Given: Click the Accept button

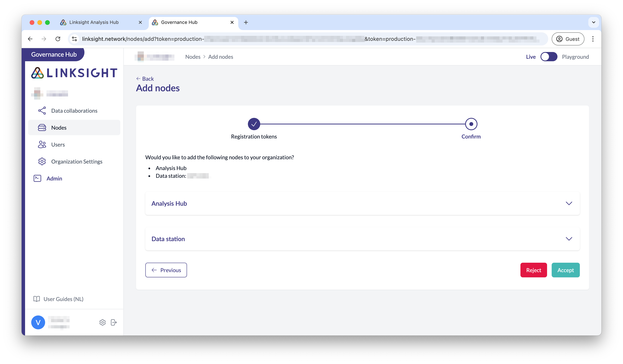Looking at the screenshot, I should pyautogui.click(x=565, y=270).
